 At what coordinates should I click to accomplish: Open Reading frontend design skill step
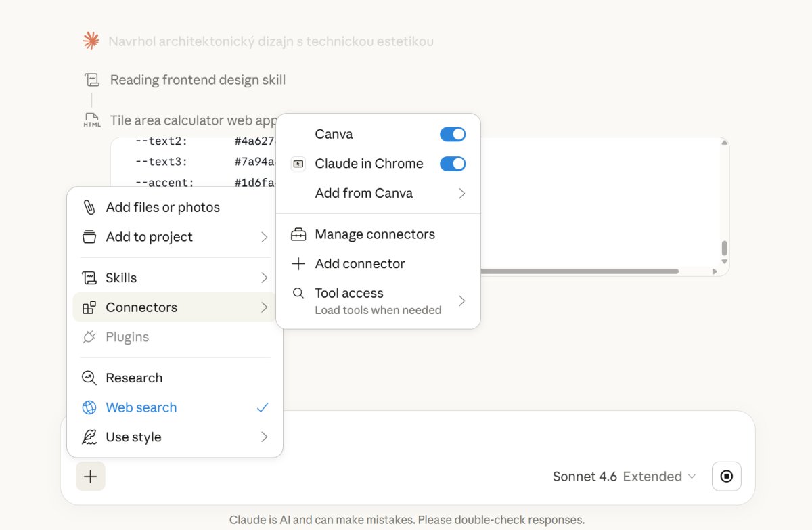(x=198, y=80)
